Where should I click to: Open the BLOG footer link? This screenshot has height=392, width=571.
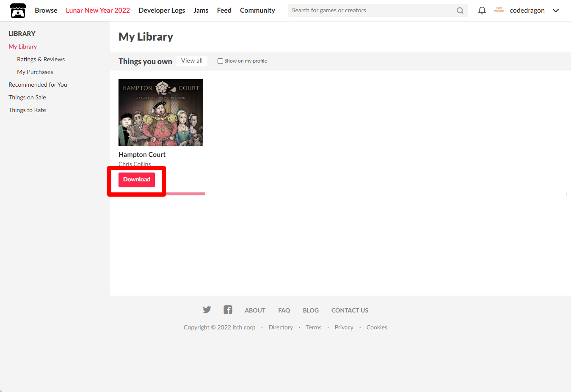click(311, 310)
